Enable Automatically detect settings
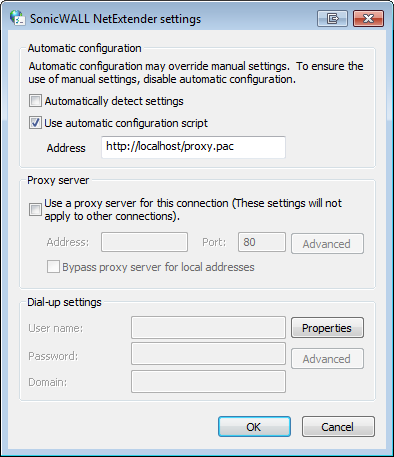The height and width of the screenshot is (457, 394). click(x=35, y=101)
